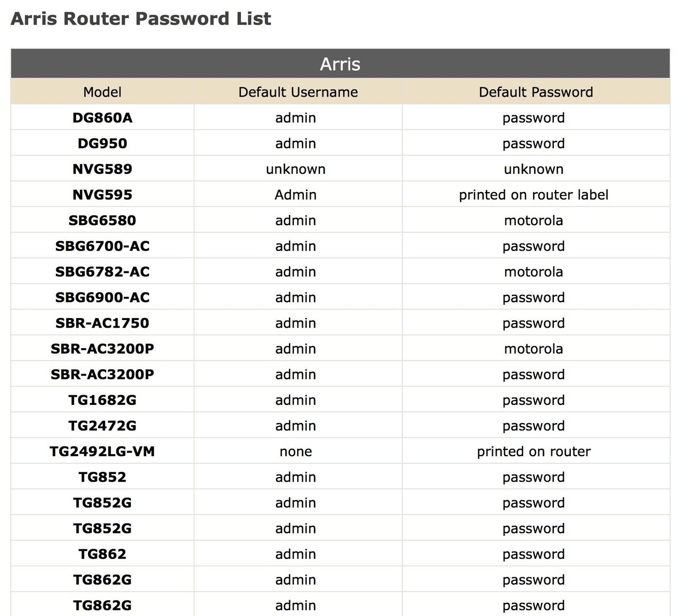This screenshot has height=616, width=678.
Task: Click the TG852 model link
Action: pos(102,477)
